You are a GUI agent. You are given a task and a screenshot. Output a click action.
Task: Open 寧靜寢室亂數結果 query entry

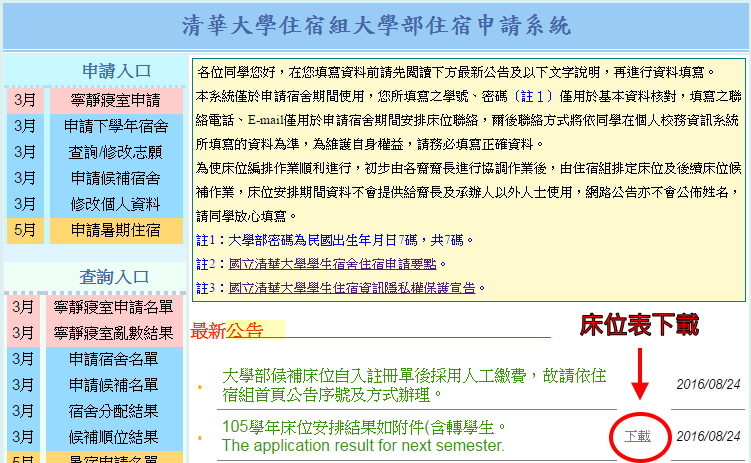pyautogui.click(x=114, y=333)
